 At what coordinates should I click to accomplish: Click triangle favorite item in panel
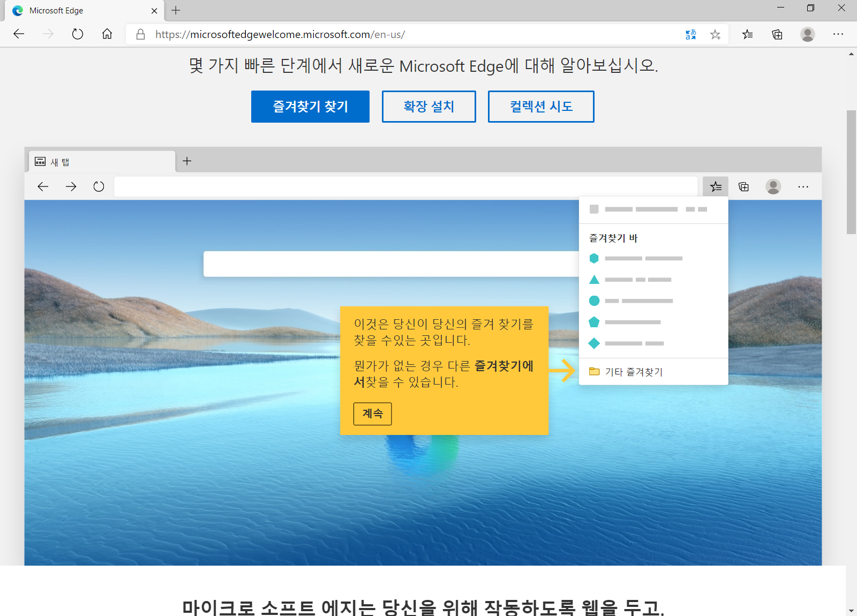tap(630, 280)
